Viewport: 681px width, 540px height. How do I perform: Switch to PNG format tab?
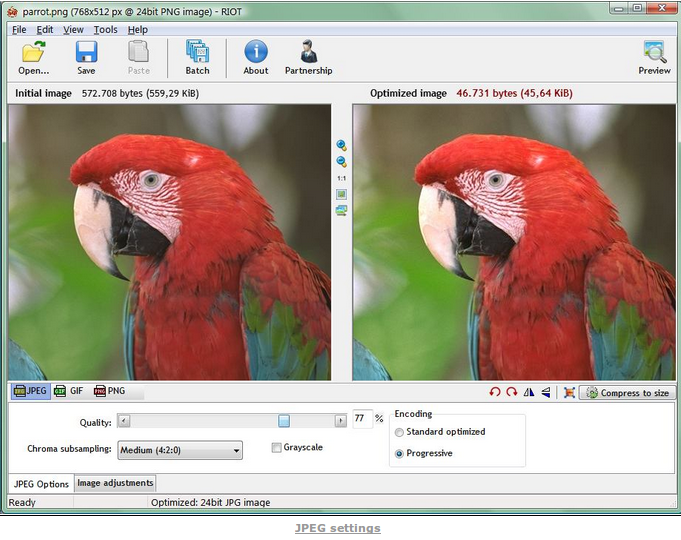click(x=109, y=391)
